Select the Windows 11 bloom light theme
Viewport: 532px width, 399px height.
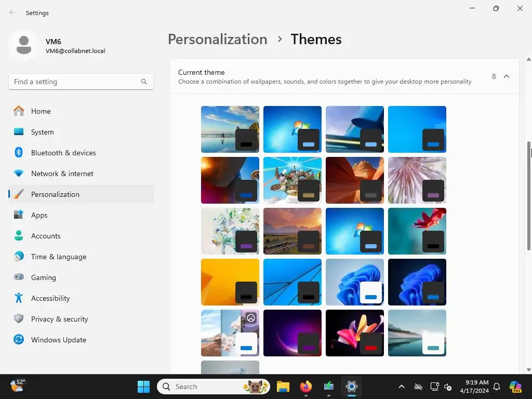(355, 282)
